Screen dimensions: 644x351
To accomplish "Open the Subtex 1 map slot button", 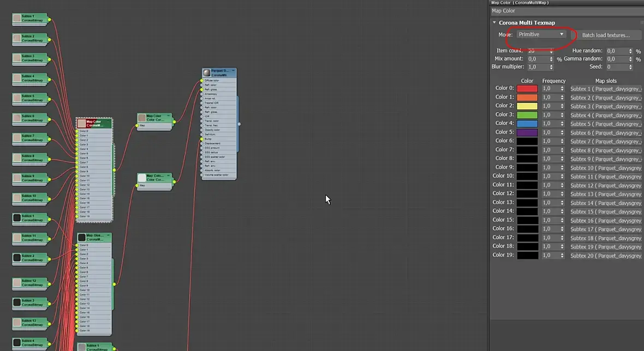I will (x=605, y=89).
